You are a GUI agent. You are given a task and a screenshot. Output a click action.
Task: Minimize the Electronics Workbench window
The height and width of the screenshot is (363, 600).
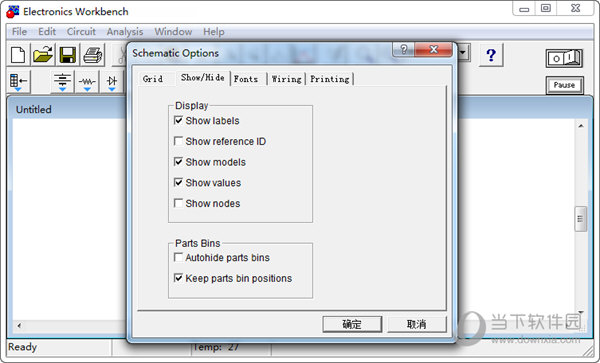point(524,9)
